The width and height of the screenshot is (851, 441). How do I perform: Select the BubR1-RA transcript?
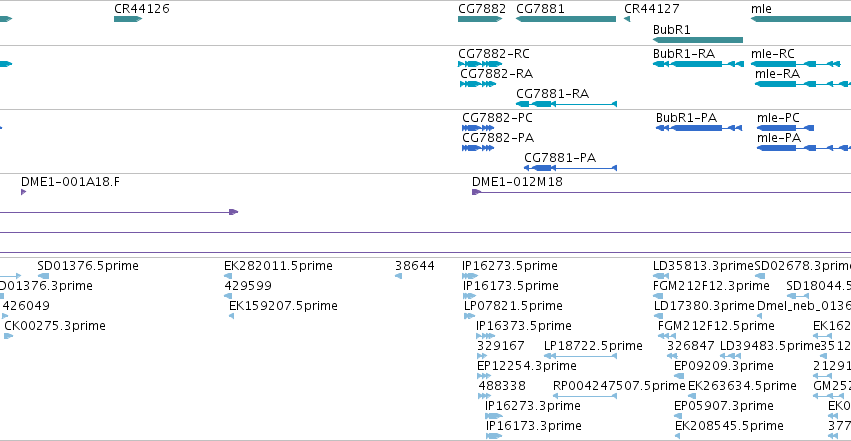[x=698, y=64]
